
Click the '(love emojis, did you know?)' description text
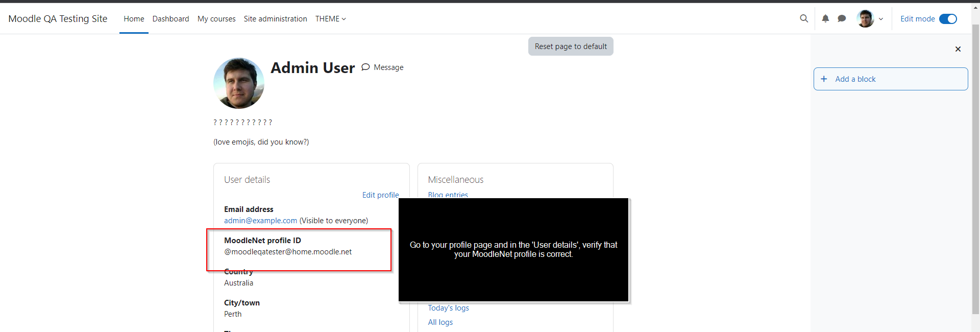pyautogui.click(x=261, y=142)
